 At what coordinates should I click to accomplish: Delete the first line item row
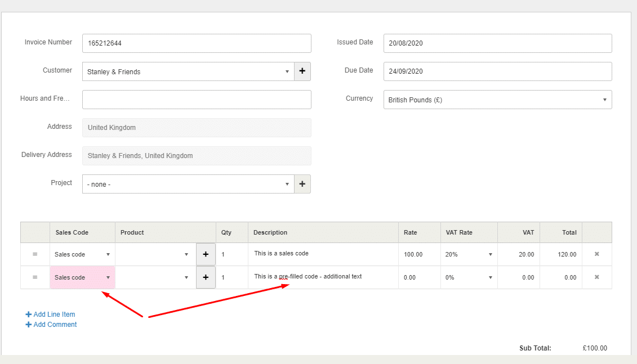click(597, 254)
